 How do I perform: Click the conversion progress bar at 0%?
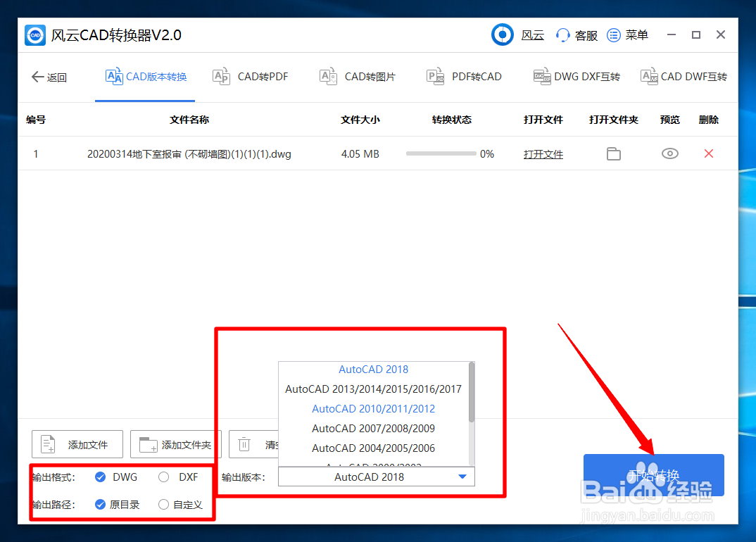coord(441,154)
